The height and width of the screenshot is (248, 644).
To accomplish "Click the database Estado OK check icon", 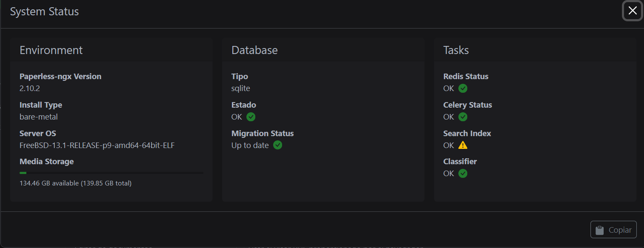I will point(251,117).
